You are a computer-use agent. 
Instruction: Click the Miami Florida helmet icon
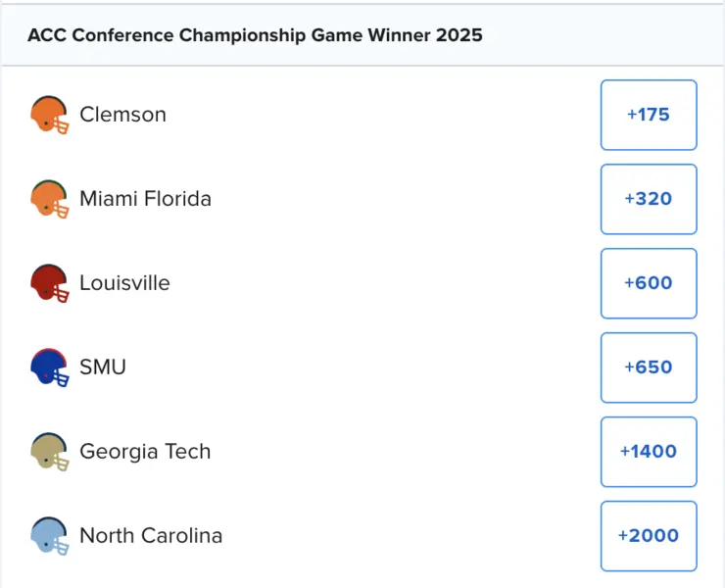49,199
